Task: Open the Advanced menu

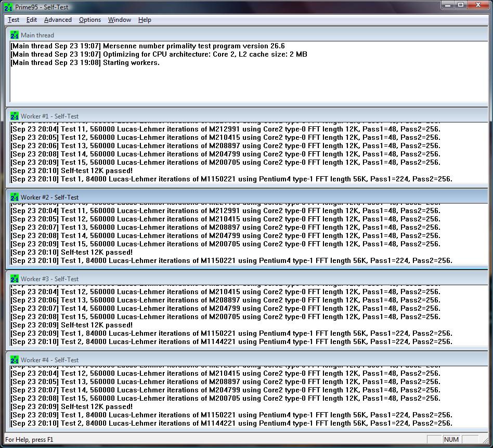Action: click(x=58, y=20)
